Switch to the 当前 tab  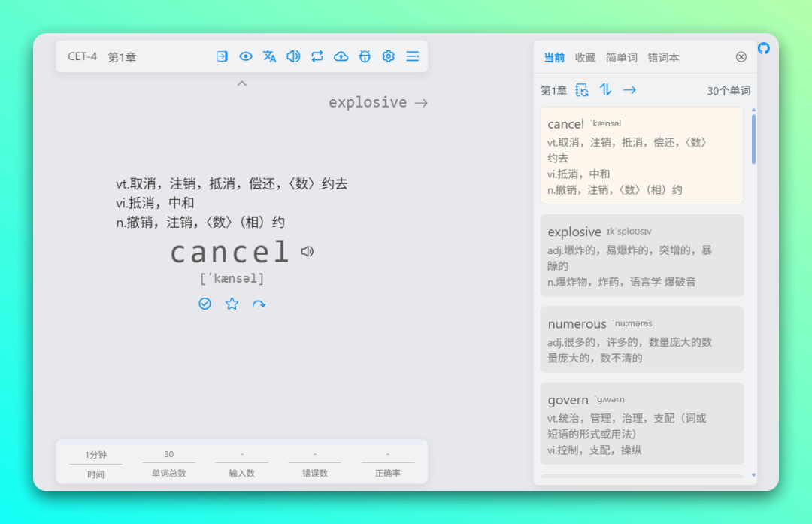554,57
